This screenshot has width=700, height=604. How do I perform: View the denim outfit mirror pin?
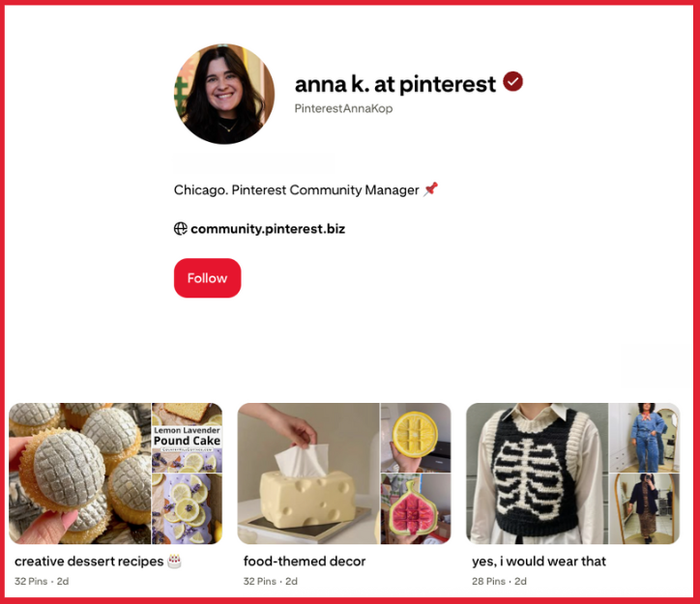645,438
